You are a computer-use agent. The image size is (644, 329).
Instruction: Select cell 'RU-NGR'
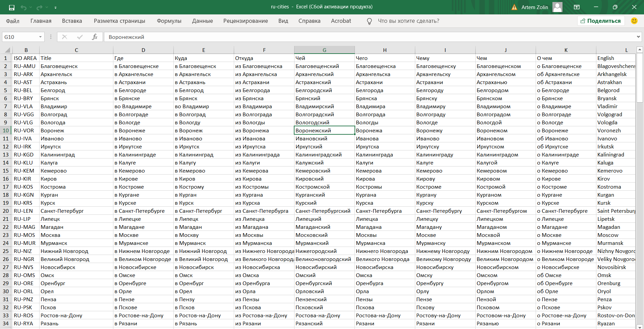[x=26, y=259]
